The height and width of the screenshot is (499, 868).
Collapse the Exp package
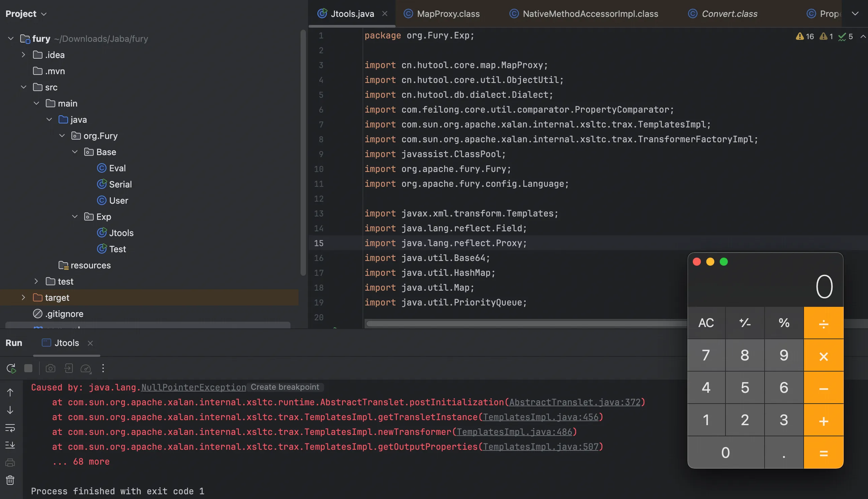click(75, 216)
